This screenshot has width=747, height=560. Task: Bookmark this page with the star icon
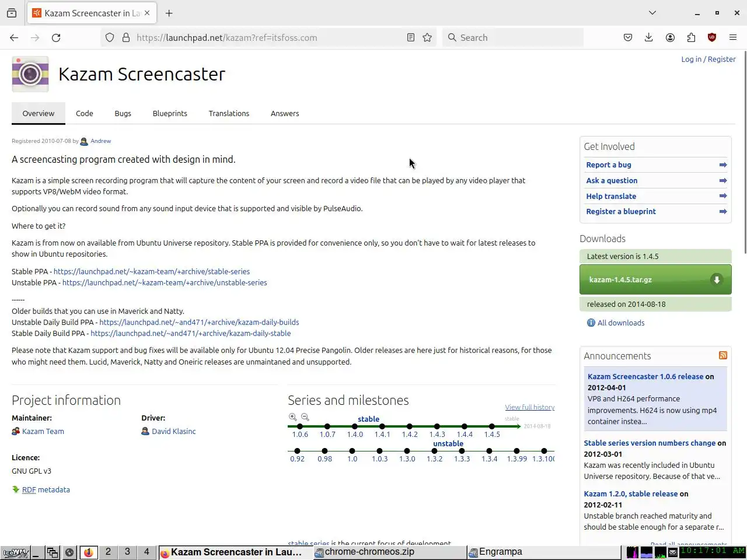[427, 37]
